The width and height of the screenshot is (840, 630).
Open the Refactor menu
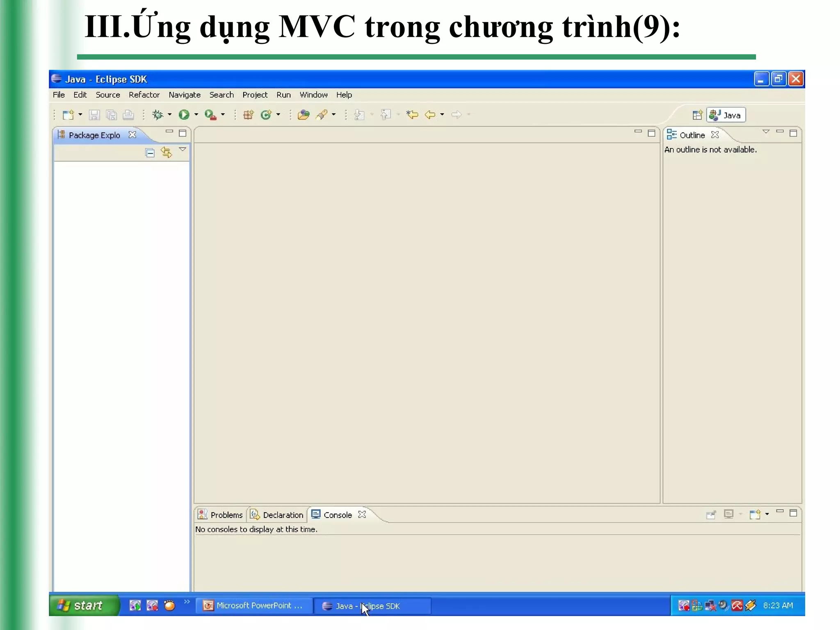point(144,95)
